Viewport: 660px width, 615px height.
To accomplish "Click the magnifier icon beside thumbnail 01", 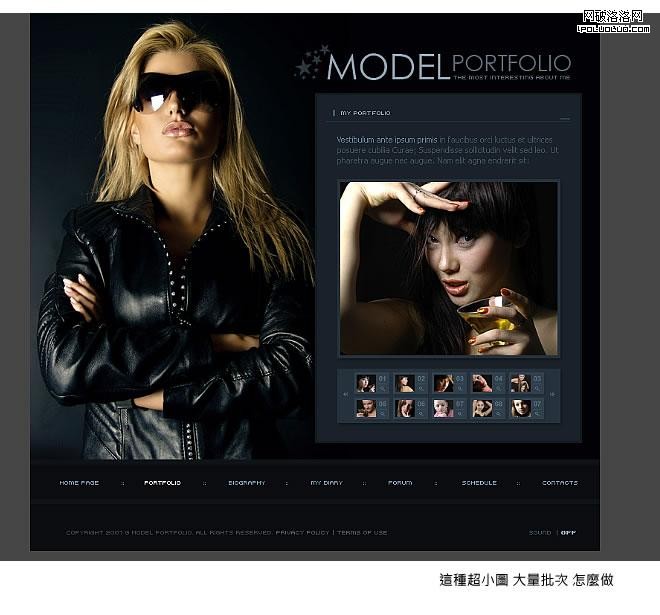I will (x=382, y=387).
